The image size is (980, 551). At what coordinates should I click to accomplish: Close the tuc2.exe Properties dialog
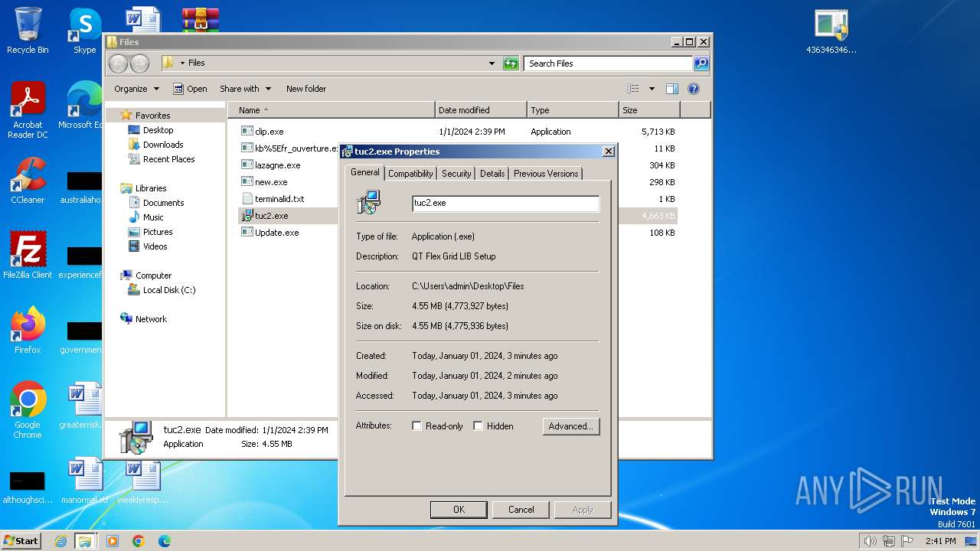pyautogui.click(x=609, y=152)
